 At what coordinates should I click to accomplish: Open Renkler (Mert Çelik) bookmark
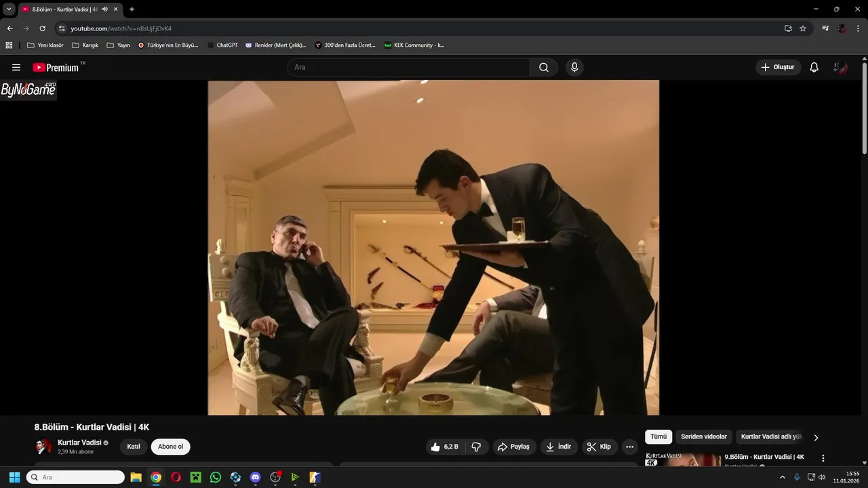275,45
